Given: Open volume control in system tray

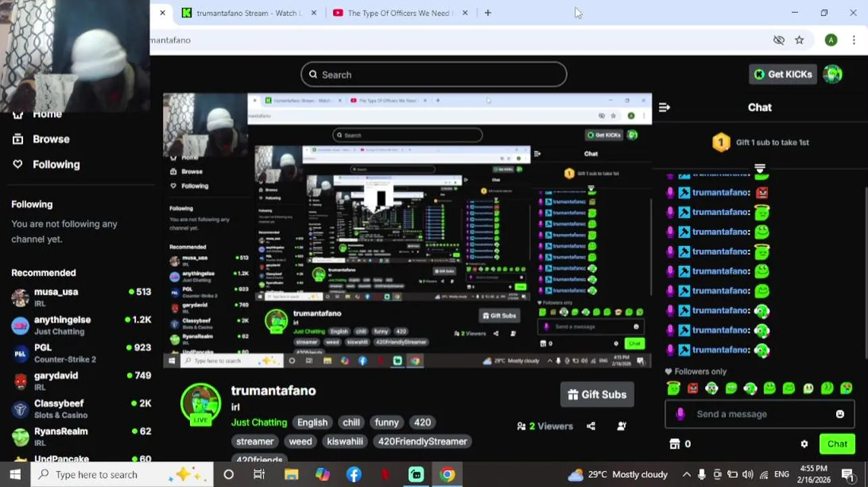Looking at the screenshot, I should pos(748,475).
